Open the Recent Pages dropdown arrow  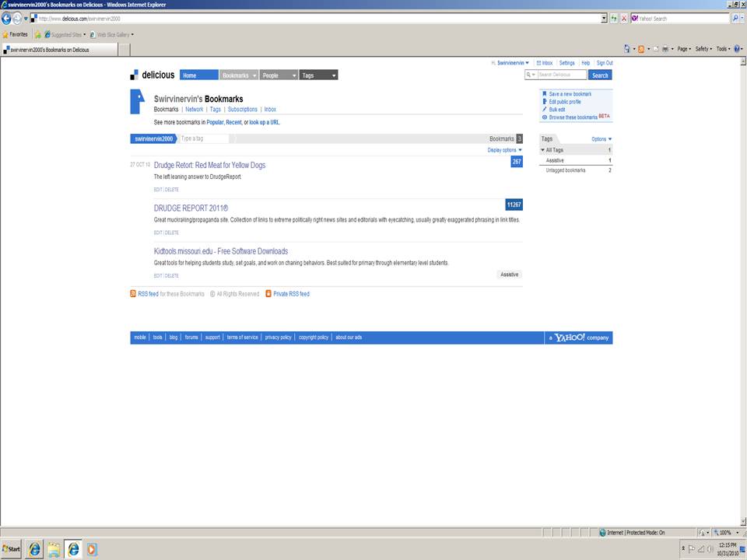tap(26, 19)
